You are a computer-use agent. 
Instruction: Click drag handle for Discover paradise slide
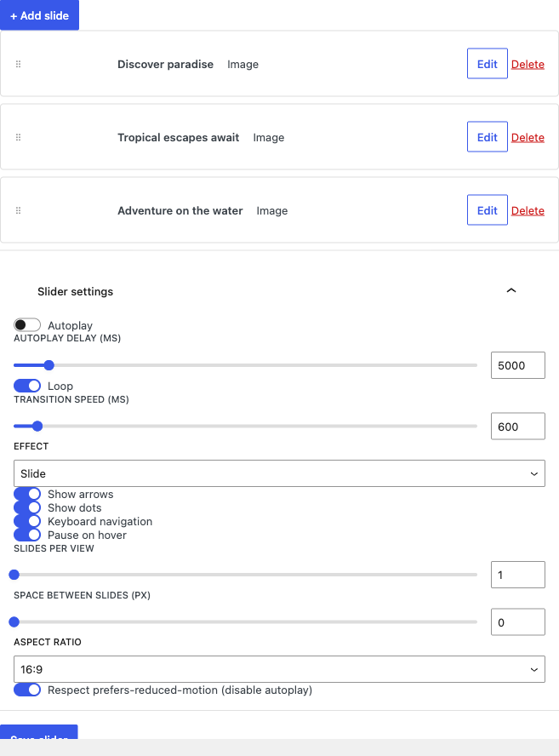(19, 64)
